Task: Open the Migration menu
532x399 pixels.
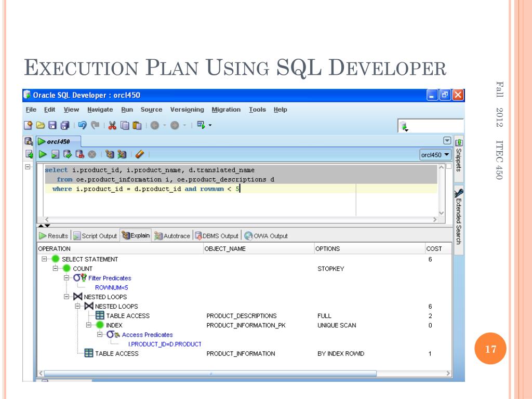Action: click(226, 110)
